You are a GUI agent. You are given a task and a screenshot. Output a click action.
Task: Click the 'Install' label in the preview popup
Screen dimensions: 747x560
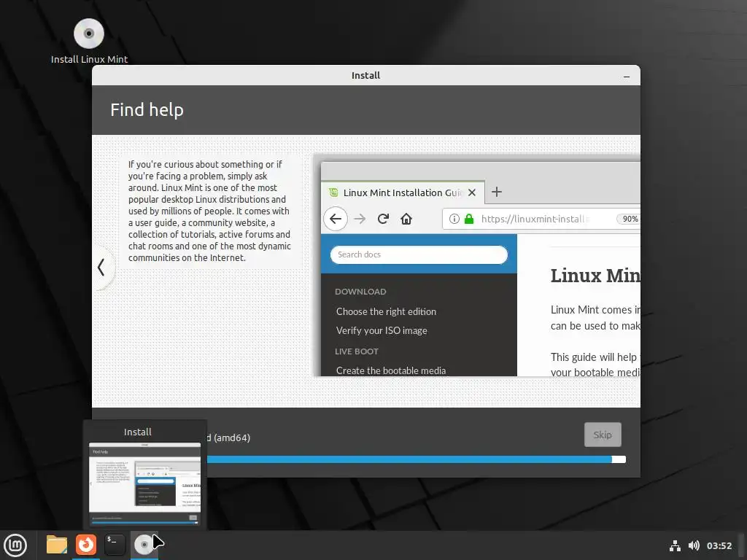tap(138, 432)
